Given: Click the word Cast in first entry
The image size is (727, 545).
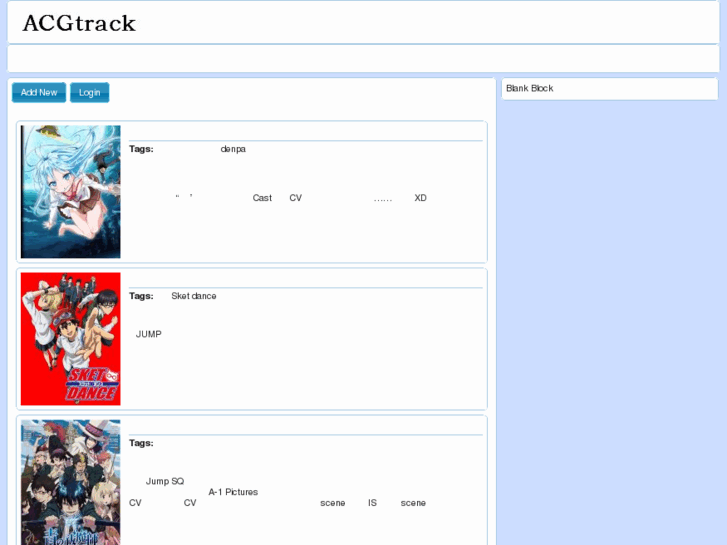Looking at the screenshot, I should [x=262, y=198].
